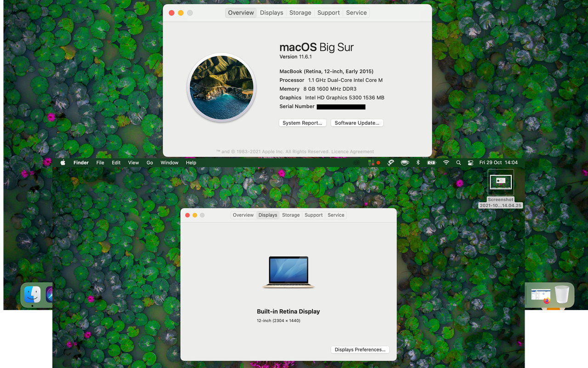Click the macOS Big Sur round logo
Screen dimensions: 588x368
(x=222, y=88)
